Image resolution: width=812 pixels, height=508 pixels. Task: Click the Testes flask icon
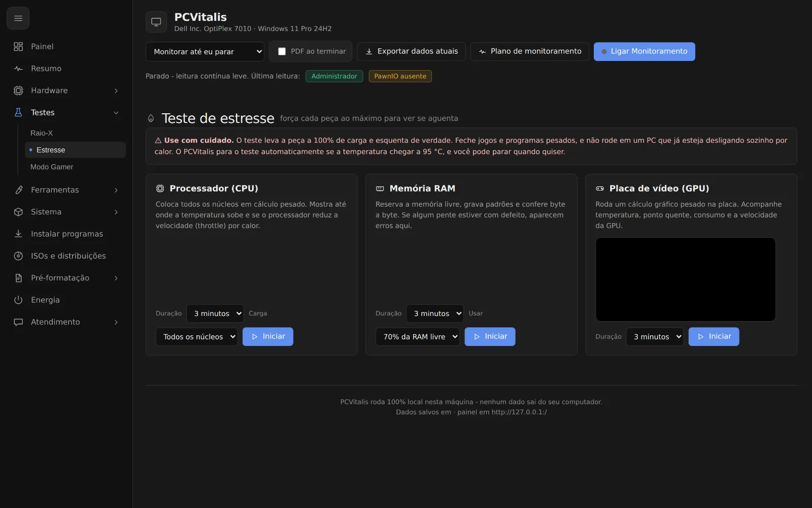[18, 112]
